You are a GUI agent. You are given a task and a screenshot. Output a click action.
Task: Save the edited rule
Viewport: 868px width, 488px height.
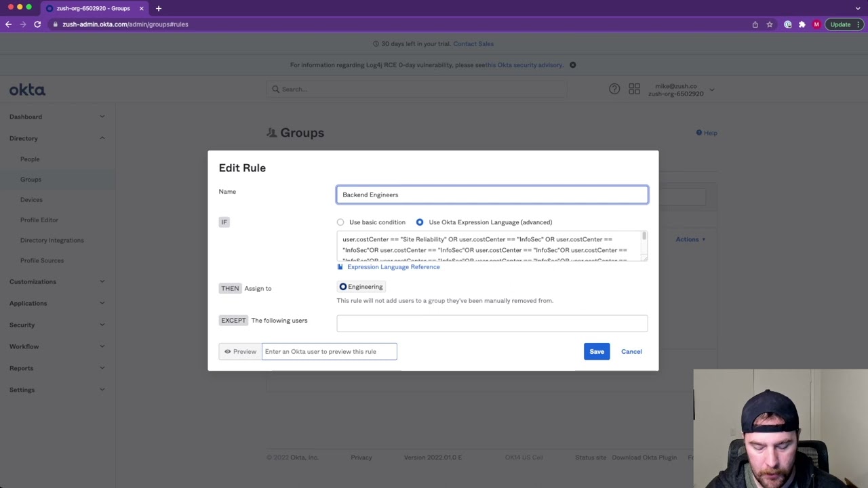(597, 352)
